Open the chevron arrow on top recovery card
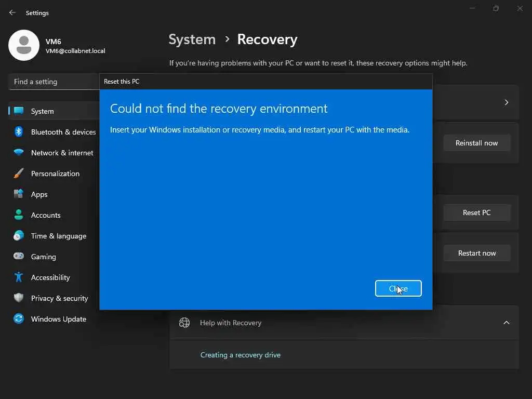Image resolution: width=532 pixels, height=399 pixels. 506,102
